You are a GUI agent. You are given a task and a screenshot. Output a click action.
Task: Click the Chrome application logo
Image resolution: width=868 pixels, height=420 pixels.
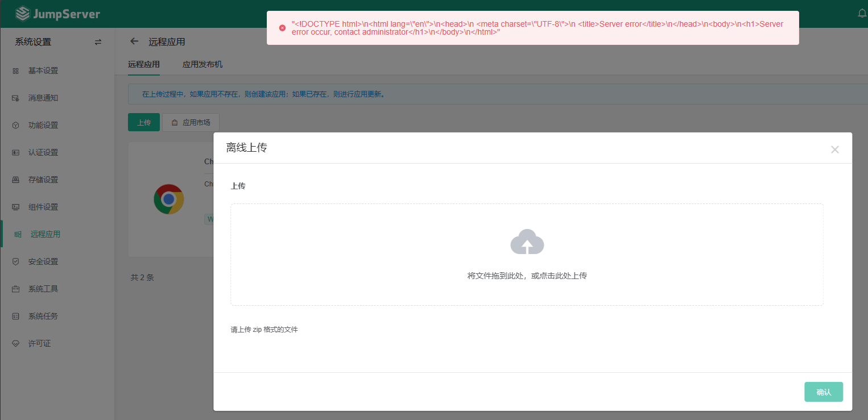[x=168, y=199]
